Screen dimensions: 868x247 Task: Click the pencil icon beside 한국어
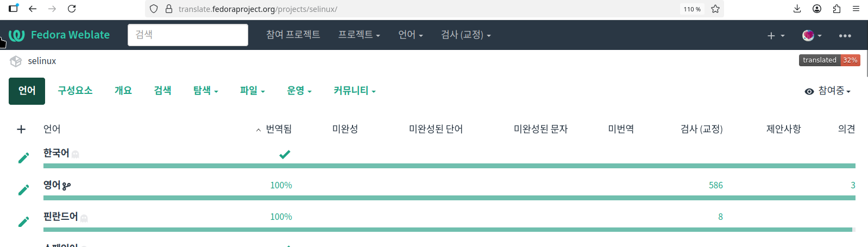[x=23, y=158]
